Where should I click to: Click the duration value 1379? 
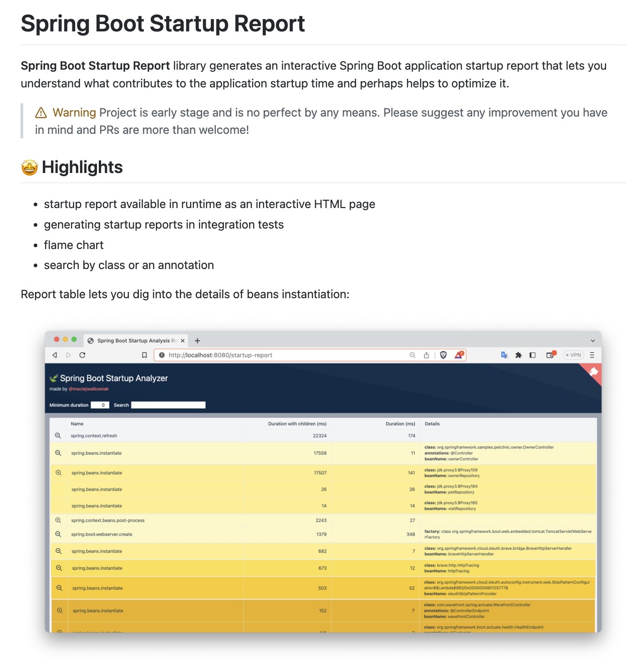[x=321, y=534]
